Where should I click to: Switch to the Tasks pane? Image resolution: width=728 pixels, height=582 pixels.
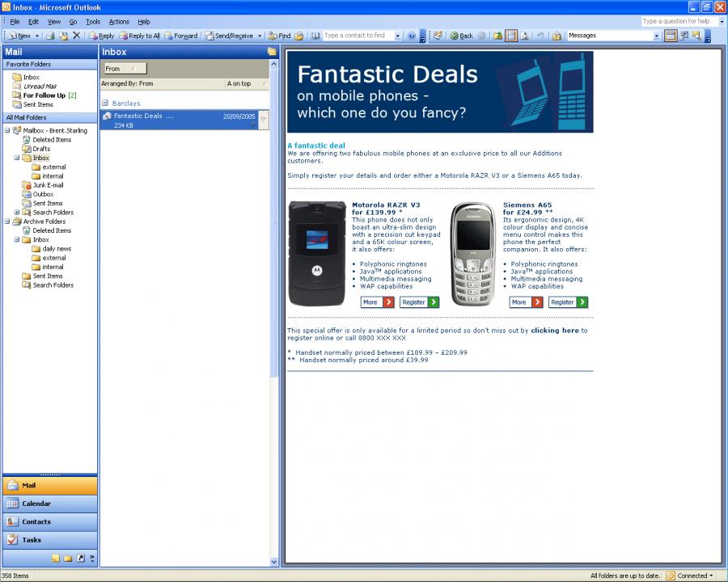tap(50, 540)
